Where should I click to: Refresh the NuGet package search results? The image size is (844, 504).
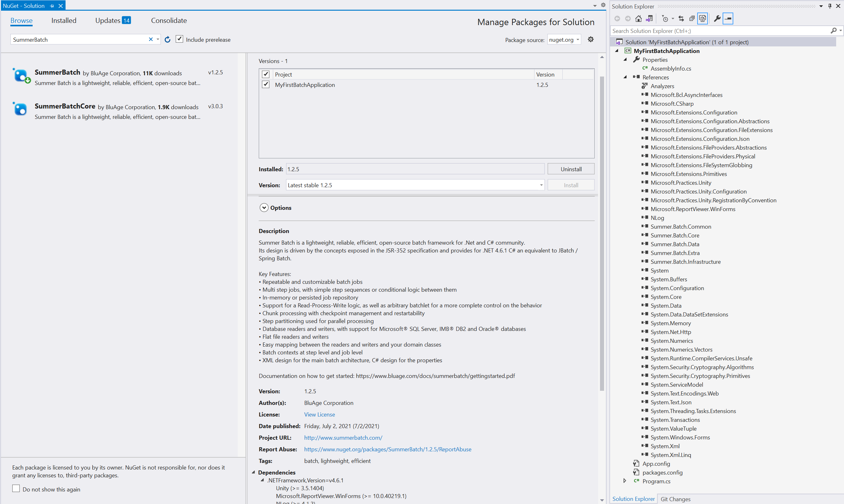(x=167, y=40)
